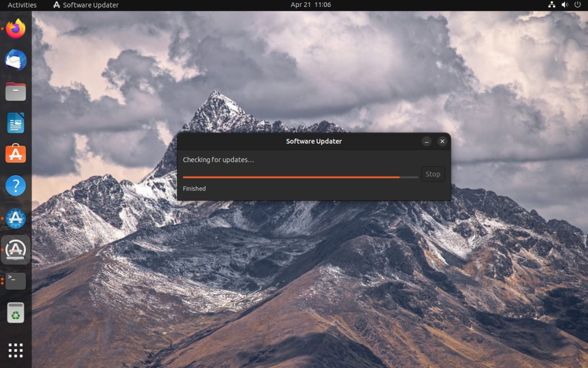Screen dimensions: 588x368
Task: Click the 'Checking for updates…' text
Action: pyautogui.click(x=218, y=160)
